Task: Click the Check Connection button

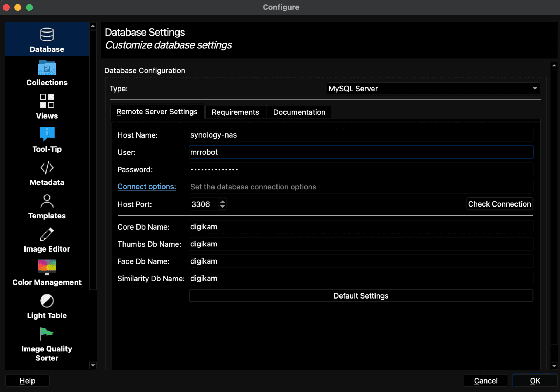Action: (x=499, y=204)
